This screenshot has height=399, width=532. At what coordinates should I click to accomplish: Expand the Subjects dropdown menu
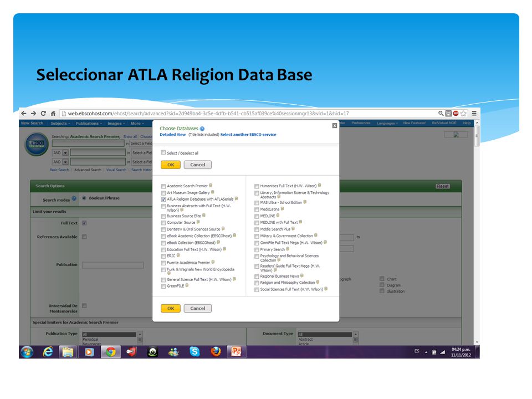point(60,124)
